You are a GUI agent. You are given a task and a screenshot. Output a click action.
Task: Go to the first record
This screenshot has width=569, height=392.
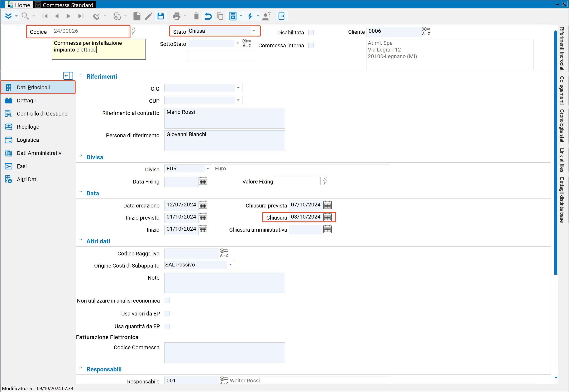pyautogui.click(x=45, y=16)
